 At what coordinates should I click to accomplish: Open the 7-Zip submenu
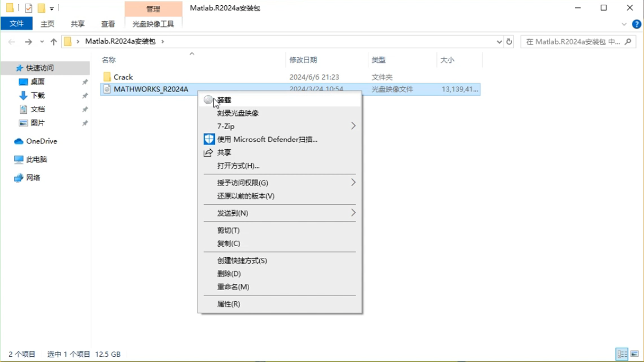pyautogui.click(x=279, y=126)
